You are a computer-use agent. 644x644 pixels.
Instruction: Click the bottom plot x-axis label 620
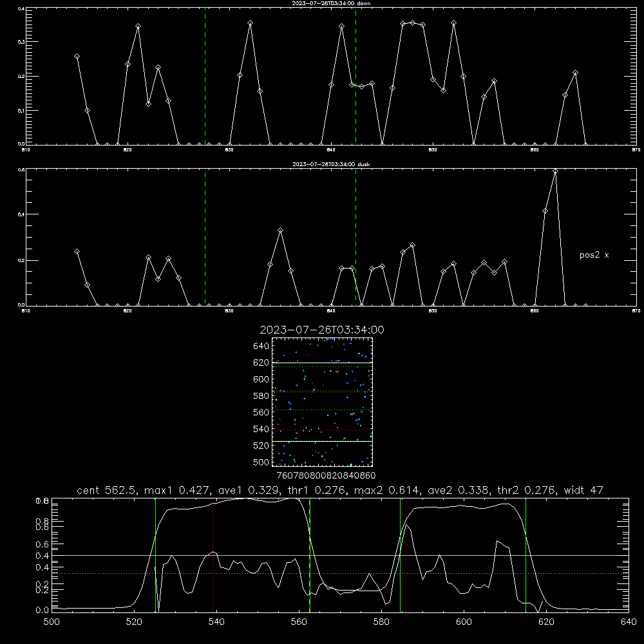(x=546, y=622)
